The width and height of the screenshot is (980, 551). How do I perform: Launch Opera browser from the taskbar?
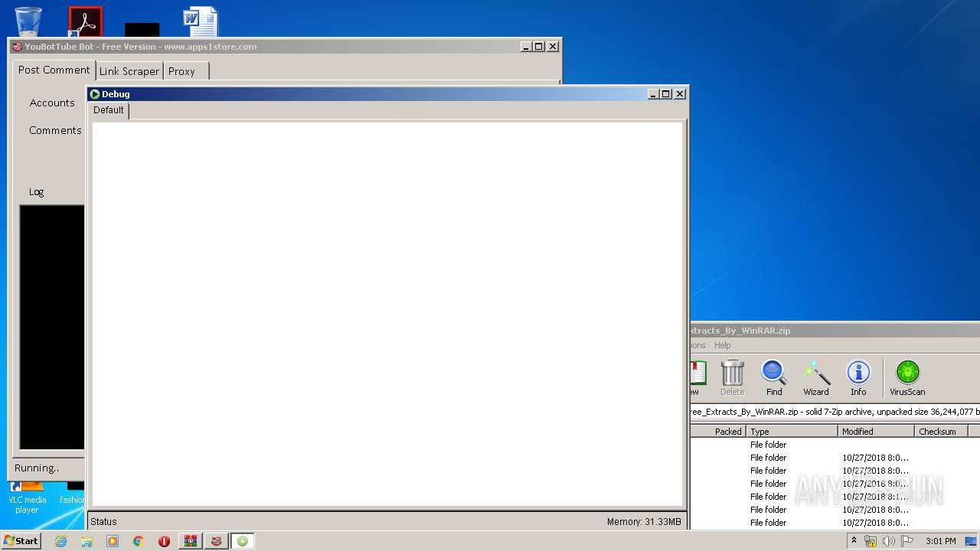[164, 541]
